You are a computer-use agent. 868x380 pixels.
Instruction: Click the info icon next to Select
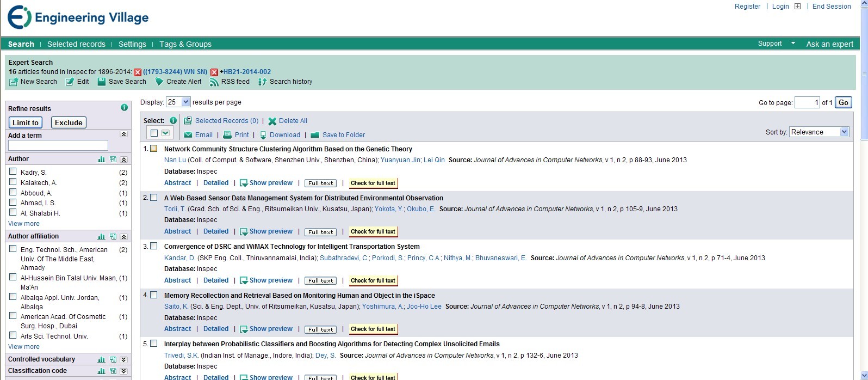(173, 121)
